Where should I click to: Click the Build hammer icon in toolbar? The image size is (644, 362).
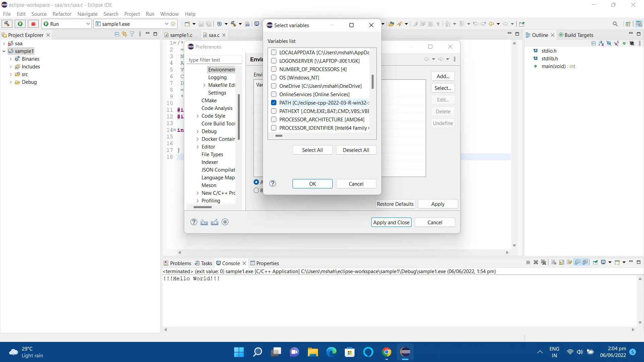(7, 24)
